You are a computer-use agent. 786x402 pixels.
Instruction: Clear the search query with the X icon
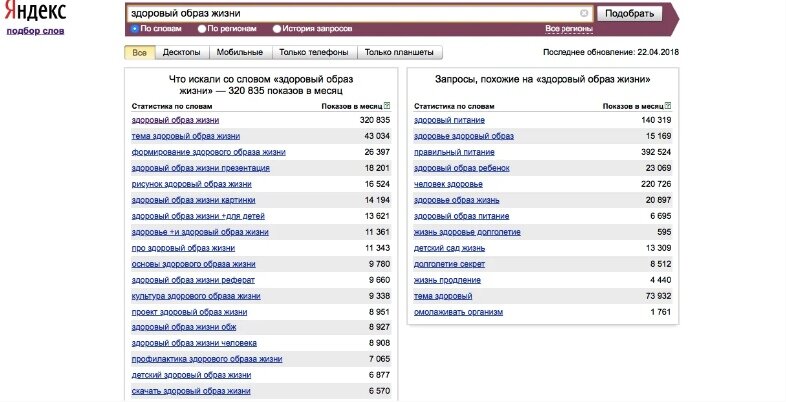(x=584, y=14)
